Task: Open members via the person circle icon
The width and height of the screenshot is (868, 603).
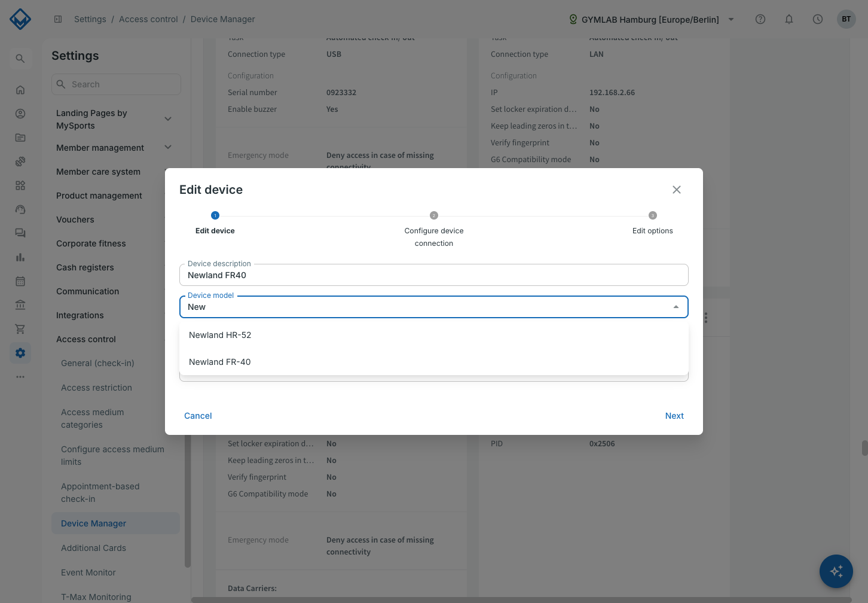Action: 20,114
